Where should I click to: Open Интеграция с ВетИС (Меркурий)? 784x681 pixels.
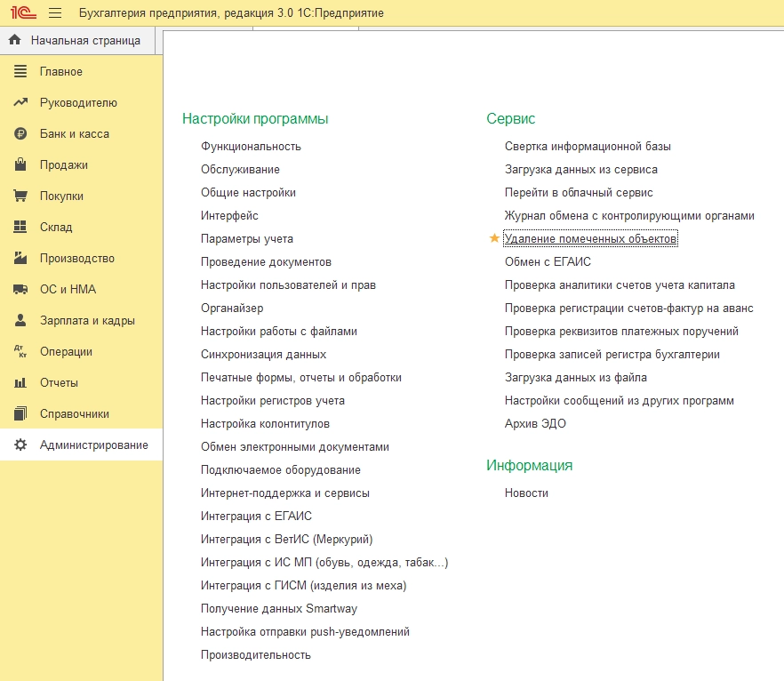286,539
